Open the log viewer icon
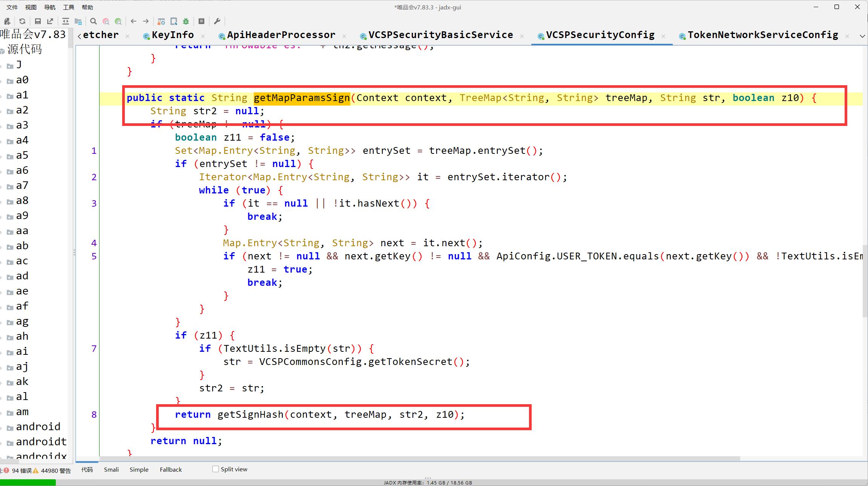868x486 pixels. 201,21
